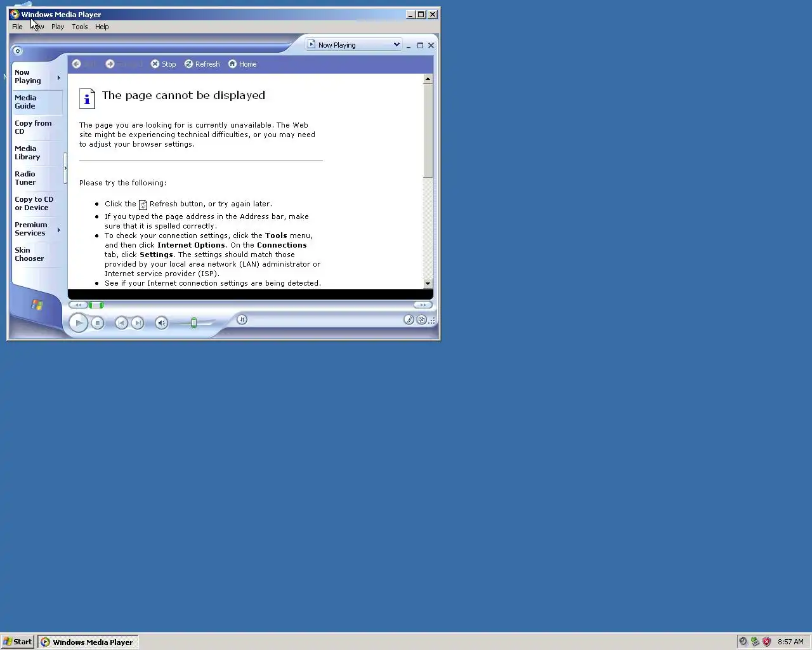This screenshot has width=812, height=650.
Task: Click Windows Media Player taskbar button
Action: (88, 642)
